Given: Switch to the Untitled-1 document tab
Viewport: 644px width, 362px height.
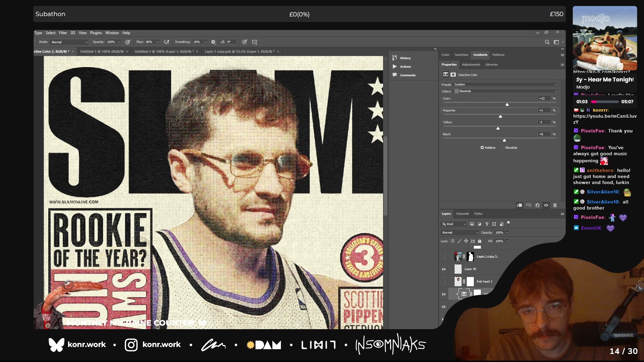Looking at the screenshot, I should click(102, 52).
